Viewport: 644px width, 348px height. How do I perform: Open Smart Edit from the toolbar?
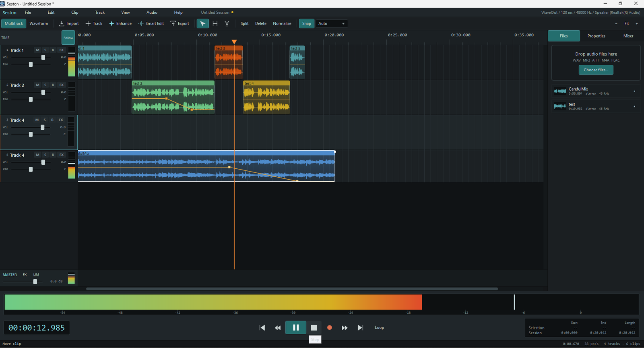coord(151,23)
